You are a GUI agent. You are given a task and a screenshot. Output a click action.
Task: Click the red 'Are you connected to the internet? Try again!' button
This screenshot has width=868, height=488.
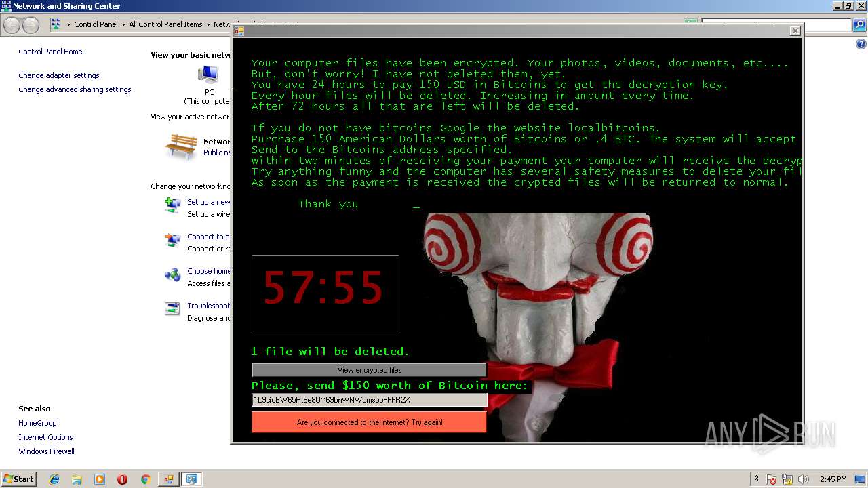coord(370,422)
